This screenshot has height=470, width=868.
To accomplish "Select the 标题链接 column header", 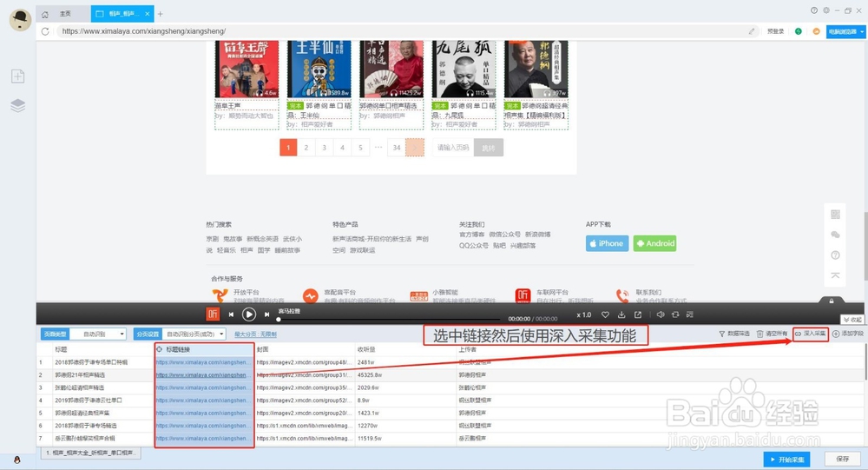I will [204, 350].
